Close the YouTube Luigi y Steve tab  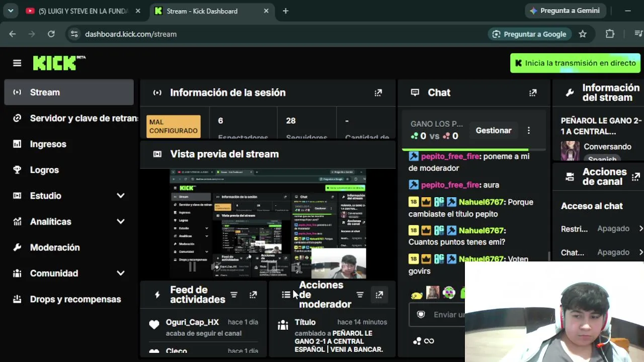coord(138,11)
